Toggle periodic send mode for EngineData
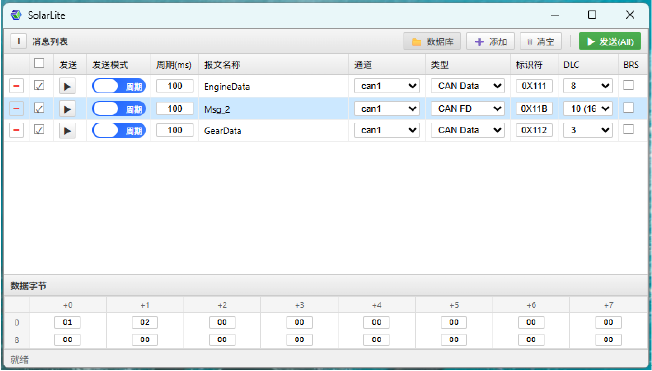Screen dimensions: 652x371 coord(119,86)
